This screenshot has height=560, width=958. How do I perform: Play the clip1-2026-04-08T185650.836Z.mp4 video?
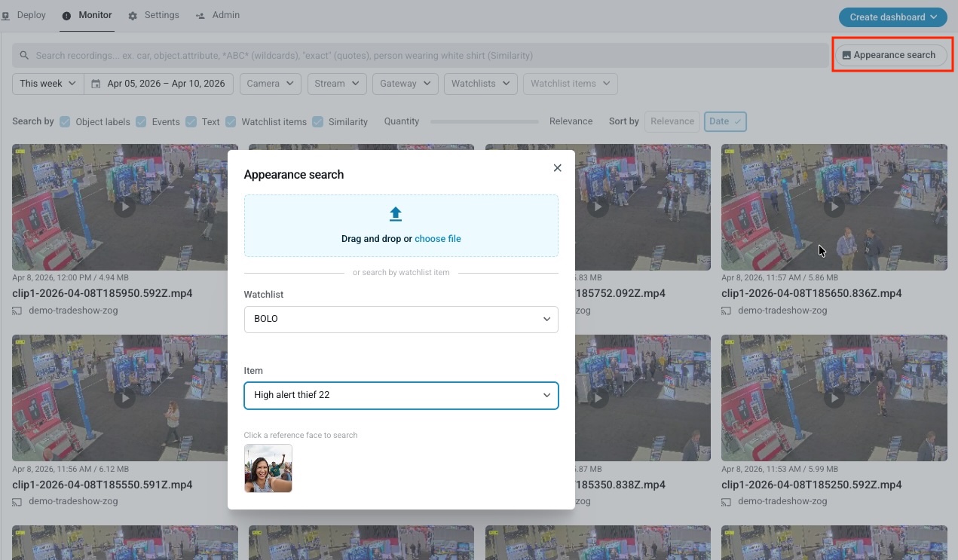pos(834,207)
